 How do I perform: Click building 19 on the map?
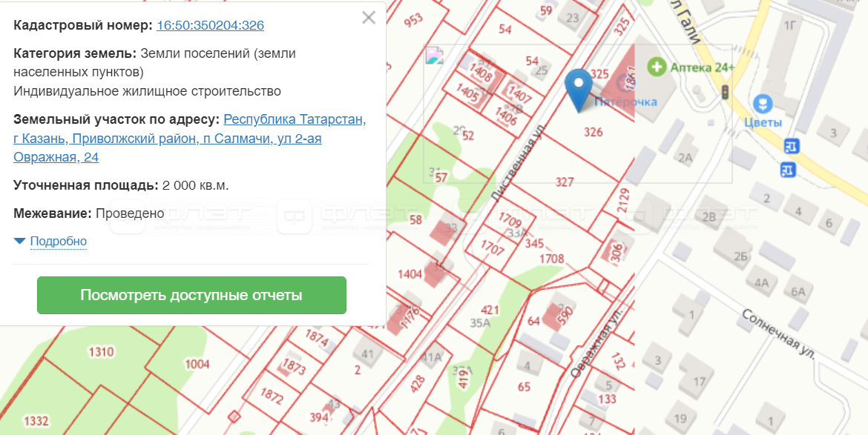pyautogui.click(x=680, y=419)
